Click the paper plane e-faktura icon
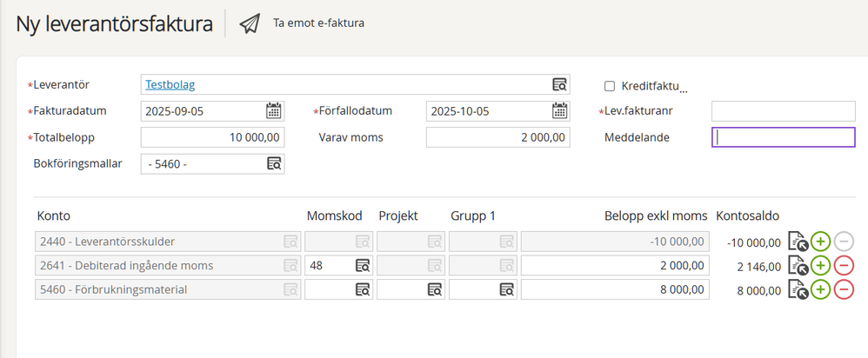The image size is (868, 358). pos(249,23)
